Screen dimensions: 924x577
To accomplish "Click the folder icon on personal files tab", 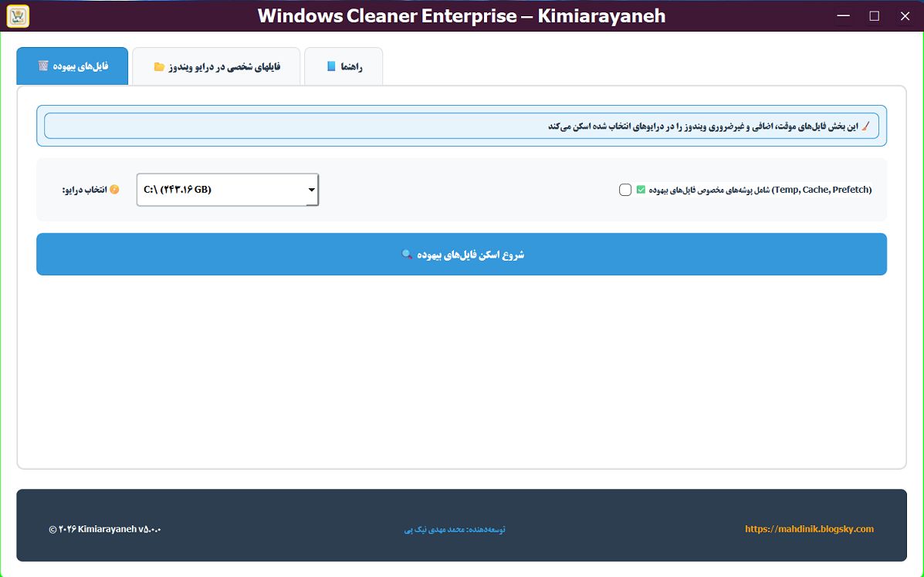I will tap(159, 66).
